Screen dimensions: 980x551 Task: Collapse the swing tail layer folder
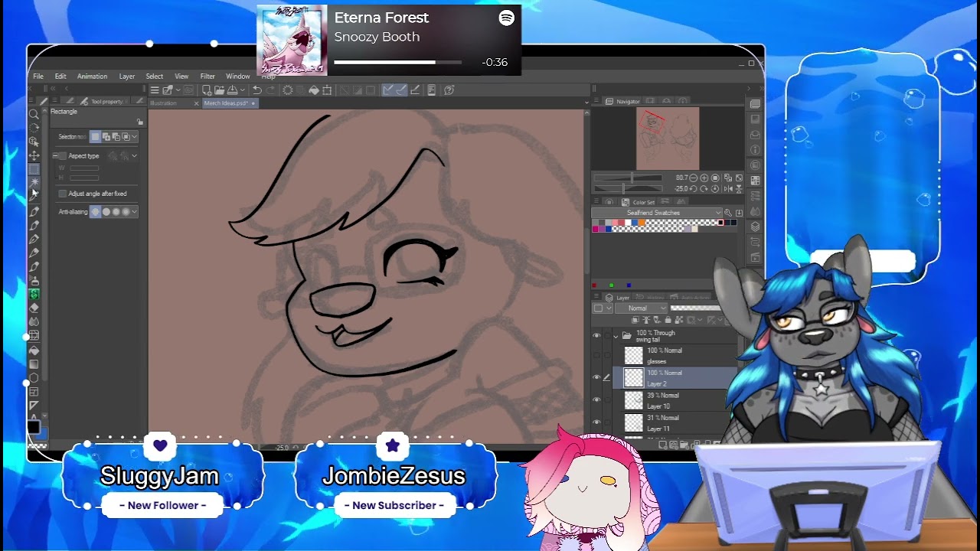616,335
